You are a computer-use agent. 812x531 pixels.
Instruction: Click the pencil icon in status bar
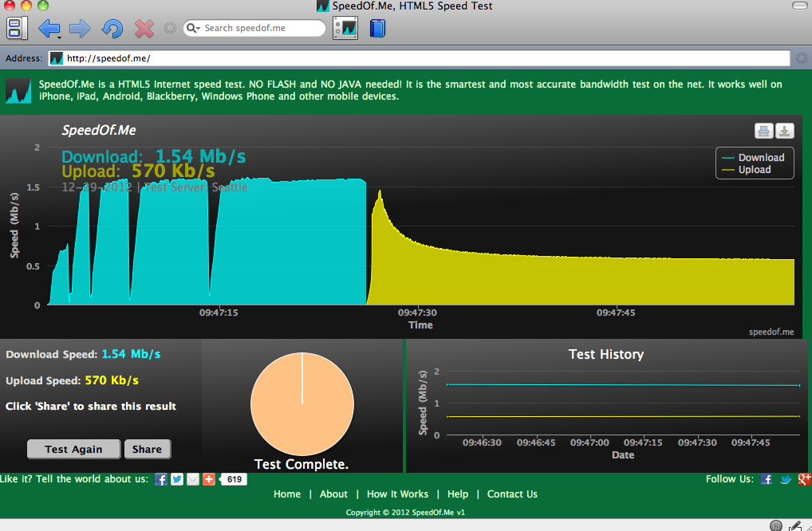[x=795, y=526]
